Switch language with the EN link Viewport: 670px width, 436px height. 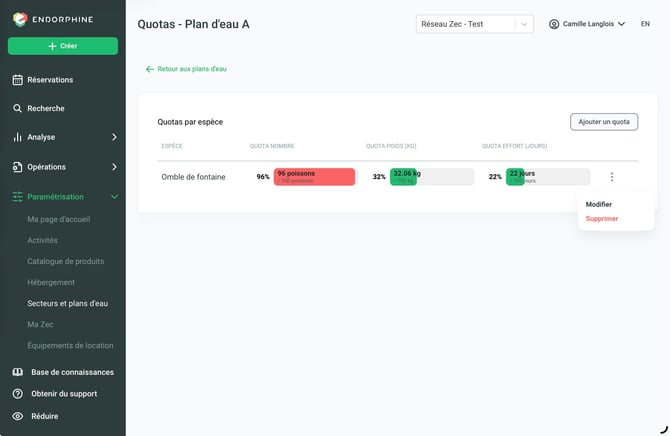click(x=645, y=24)
